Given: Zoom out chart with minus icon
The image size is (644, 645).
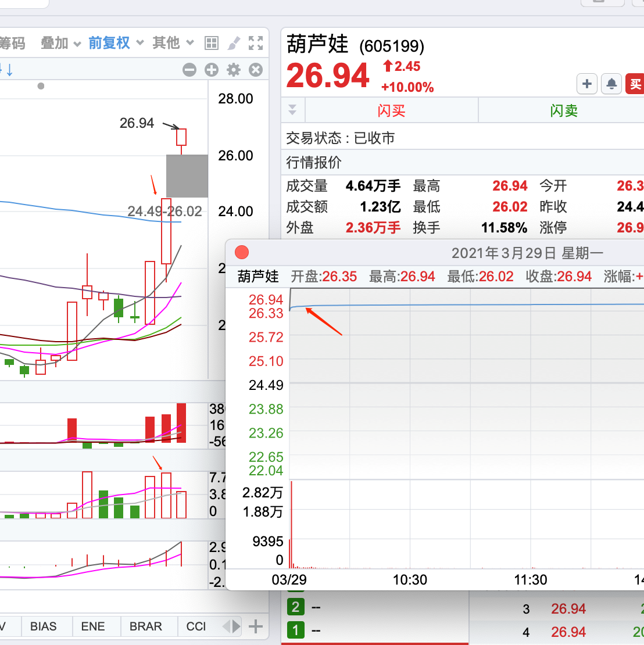Looking at the screenshot, I should pyautogui.click(x=189, y=70).
